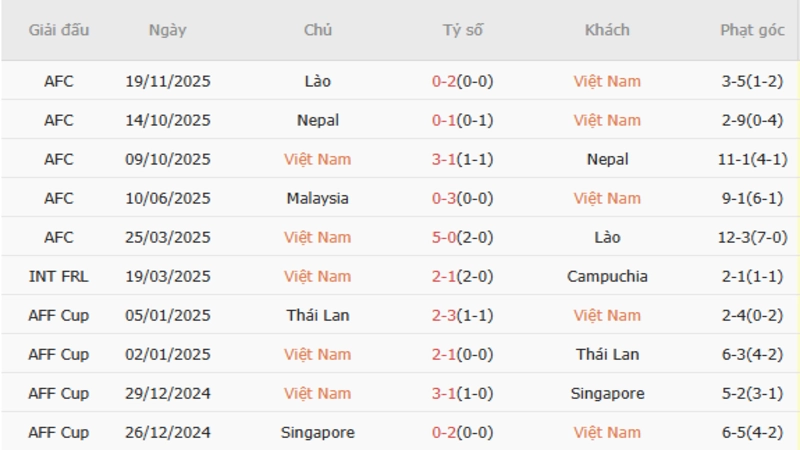Click Việt Nam away team in 10/06/2025 row

(x=607, y=198)
